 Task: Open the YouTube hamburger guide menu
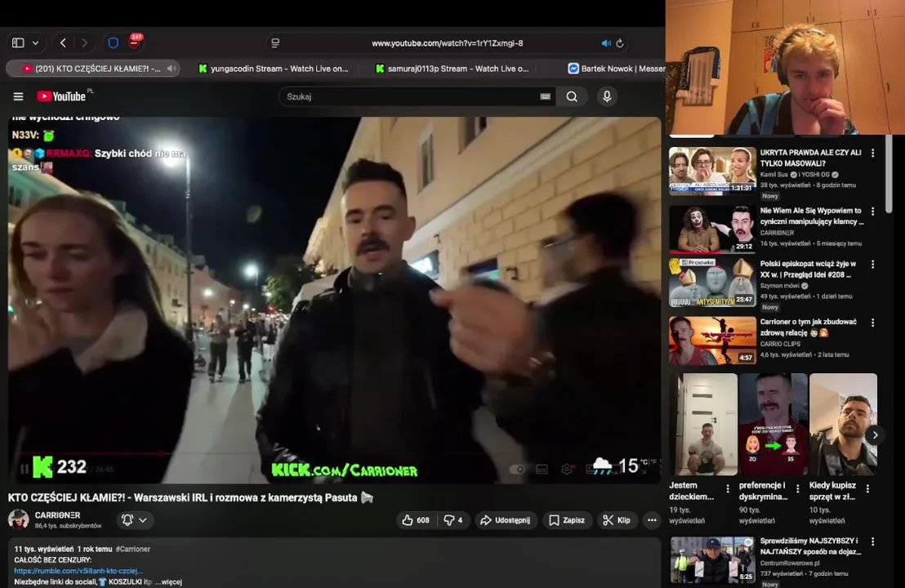pyautogui.click(x=19, y=96)
